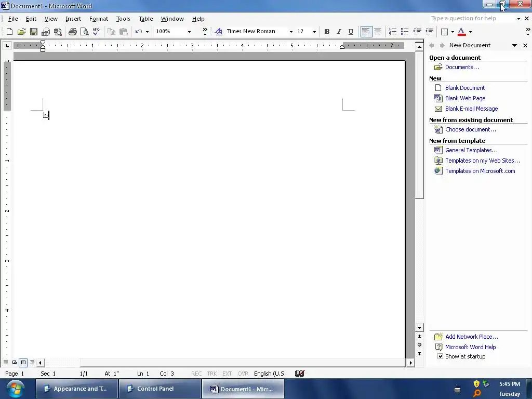Expand the undo history dropdown arrow
Image resolution: width=532 pixels, height=399 pixels.
147,32
